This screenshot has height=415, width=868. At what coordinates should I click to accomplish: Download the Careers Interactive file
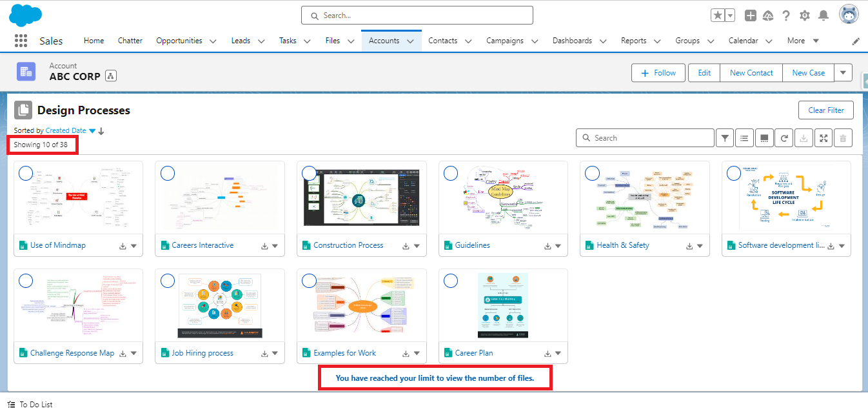click(264, 246)
